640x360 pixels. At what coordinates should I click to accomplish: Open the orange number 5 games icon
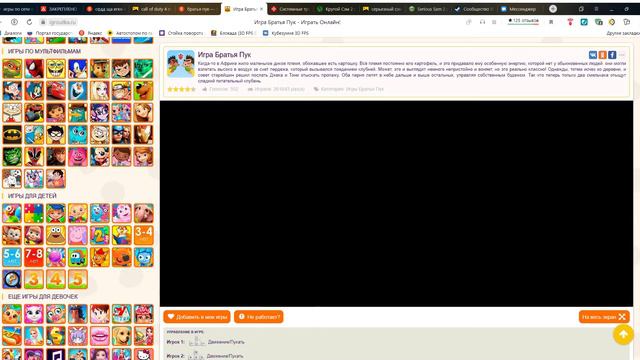pyautogui.click(x=78, y=279)
